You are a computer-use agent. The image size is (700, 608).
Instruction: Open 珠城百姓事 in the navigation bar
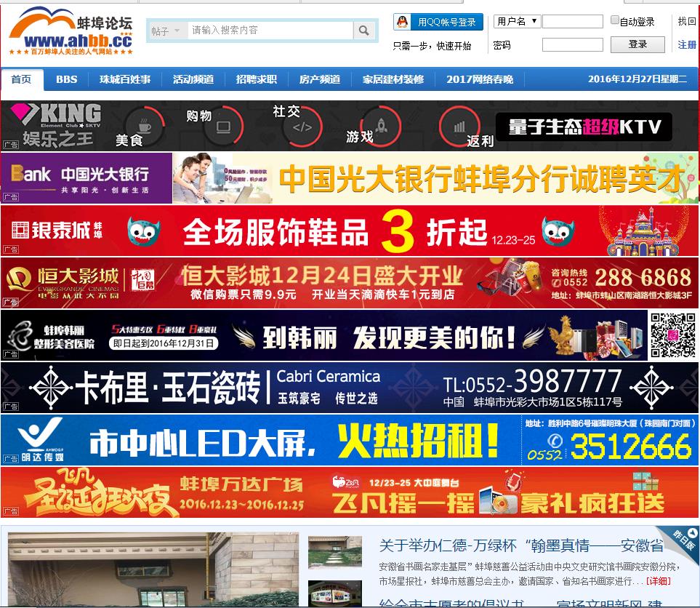pyautogui.click(x=125, y=79)
